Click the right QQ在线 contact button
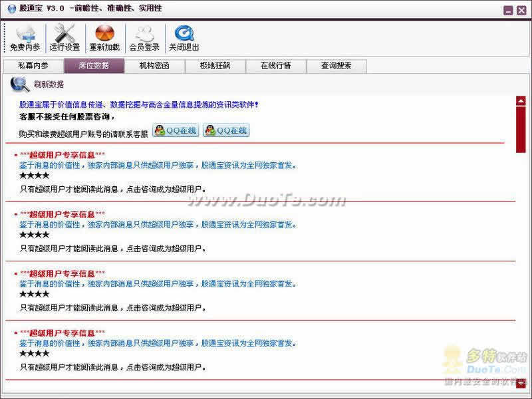 pos(226,130)
